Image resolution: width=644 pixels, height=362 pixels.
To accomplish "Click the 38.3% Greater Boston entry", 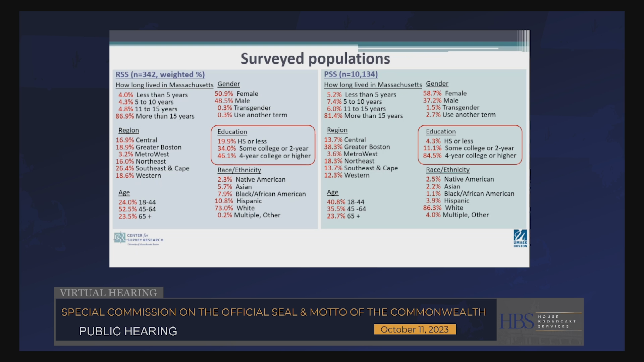I will pyautogui.click(x=357, y=147).
